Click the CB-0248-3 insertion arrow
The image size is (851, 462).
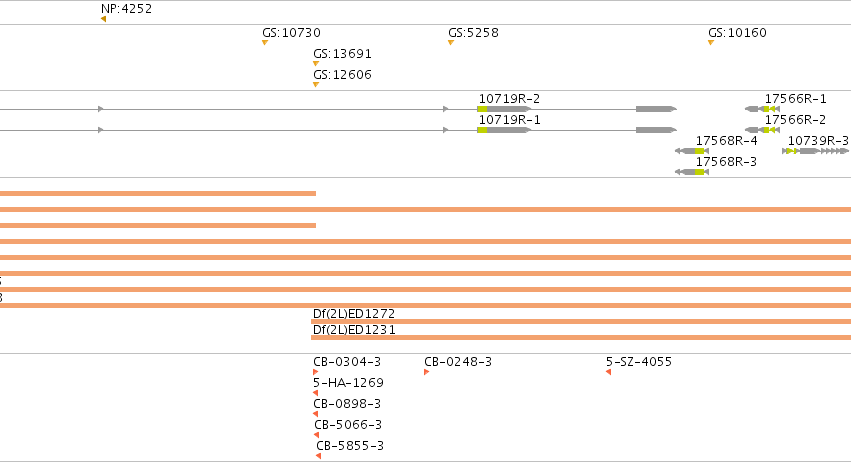click(427, 372)
